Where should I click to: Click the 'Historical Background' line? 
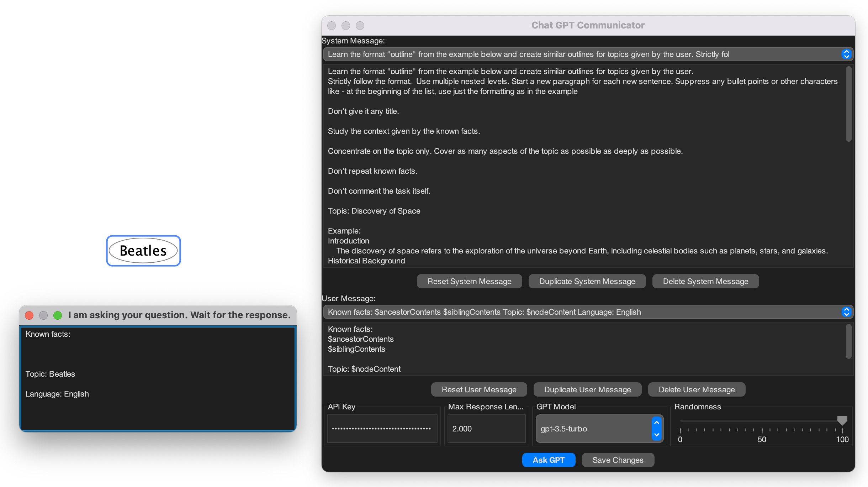[366, 261]
